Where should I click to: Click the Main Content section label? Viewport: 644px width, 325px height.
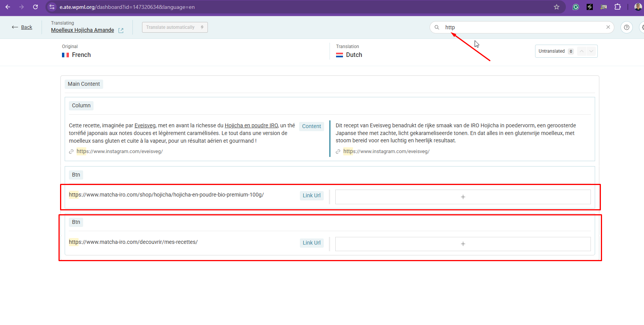(x=84, y=84)
